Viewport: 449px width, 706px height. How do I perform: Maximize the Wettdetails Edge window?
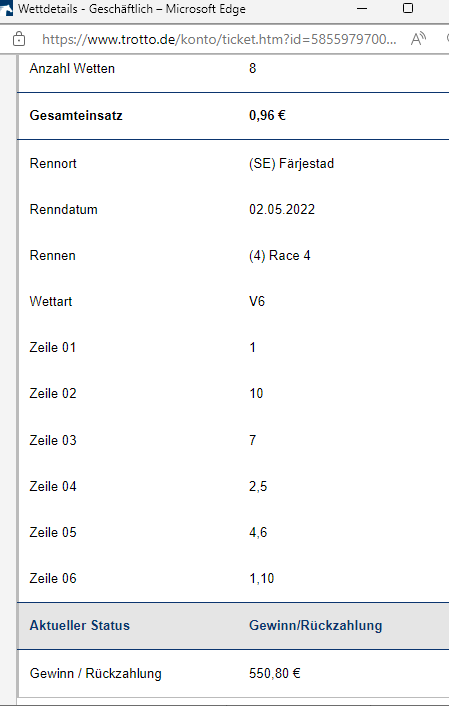coord(408,9)
